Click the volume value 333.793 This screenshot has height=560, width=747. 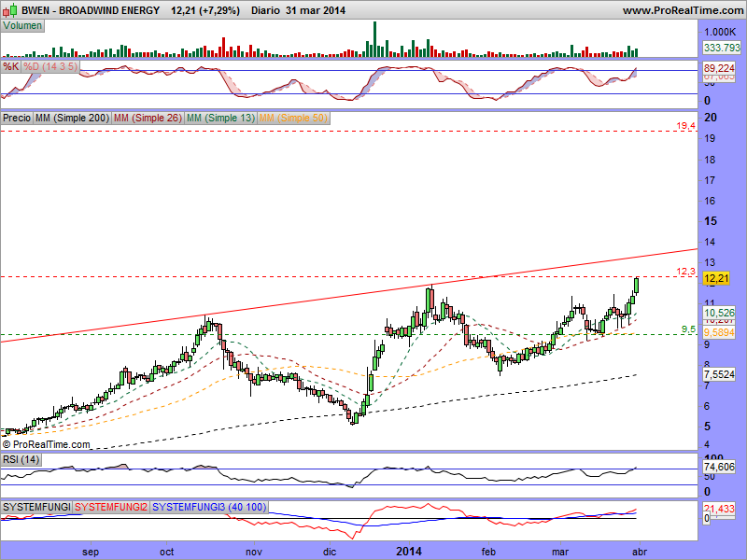coord(722,48)
